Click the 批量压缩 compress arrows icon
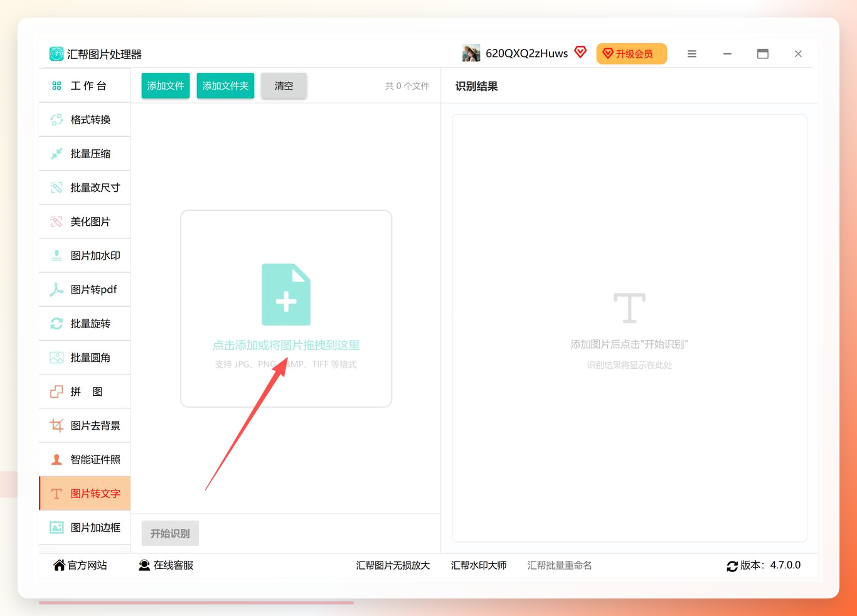 point(56,154)
